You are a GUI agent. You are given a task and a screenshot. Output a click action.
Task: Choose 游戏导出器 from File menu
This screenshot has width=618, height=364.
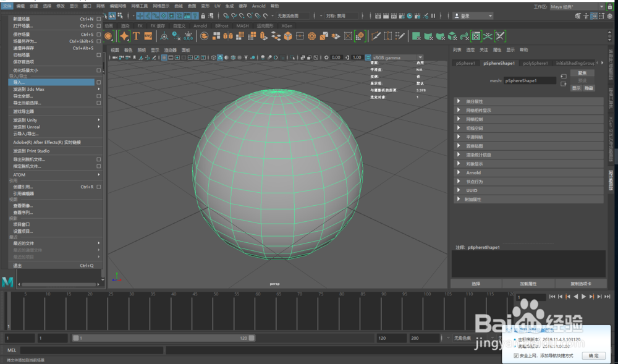[55, 111]
